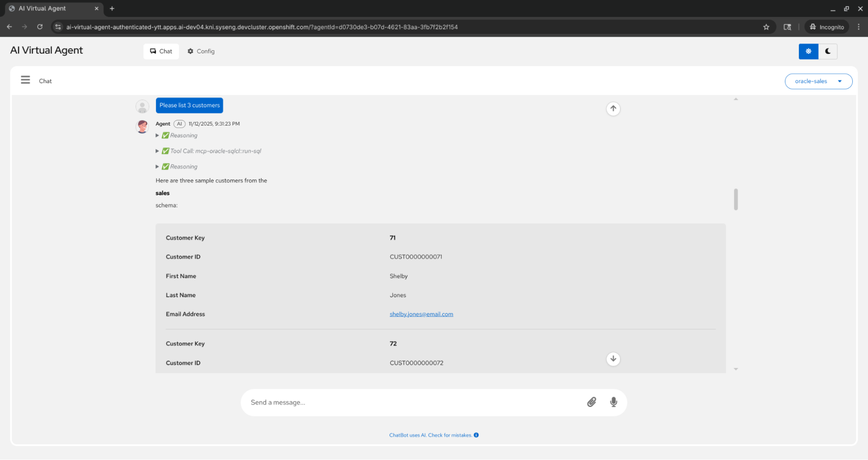Screen dimensions: 868x460
Task: Click the info icon next to AI disclaimer
Action: pyautogui.click(x=476, y=435)
